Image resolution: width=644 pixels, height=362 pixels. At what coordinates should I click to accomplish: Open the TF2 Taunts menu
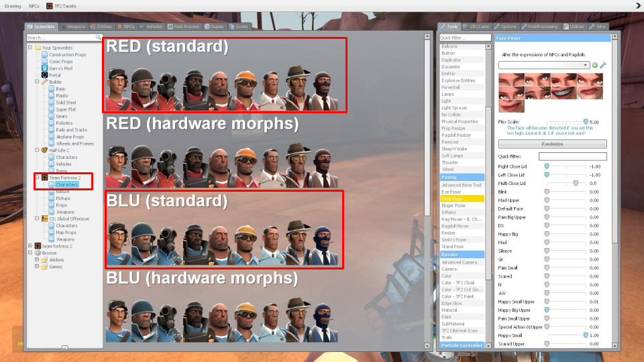61,6
